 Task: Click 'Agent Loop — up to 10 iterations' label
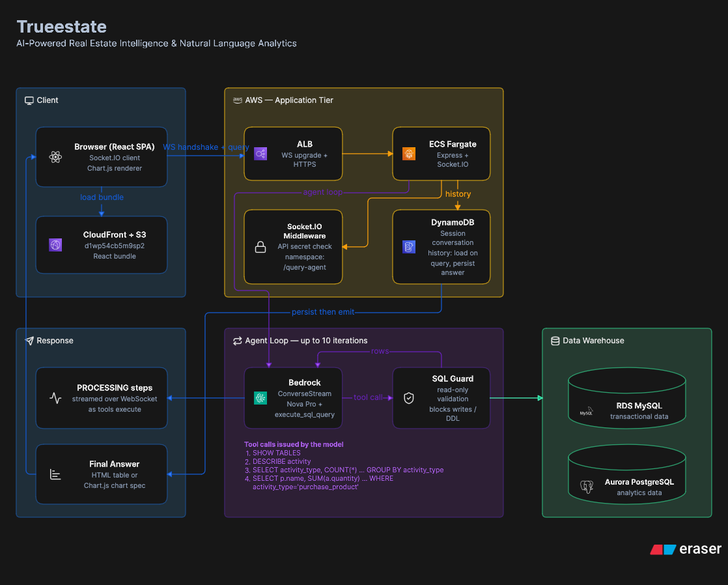pyautogui.click(x=306, y=341)
